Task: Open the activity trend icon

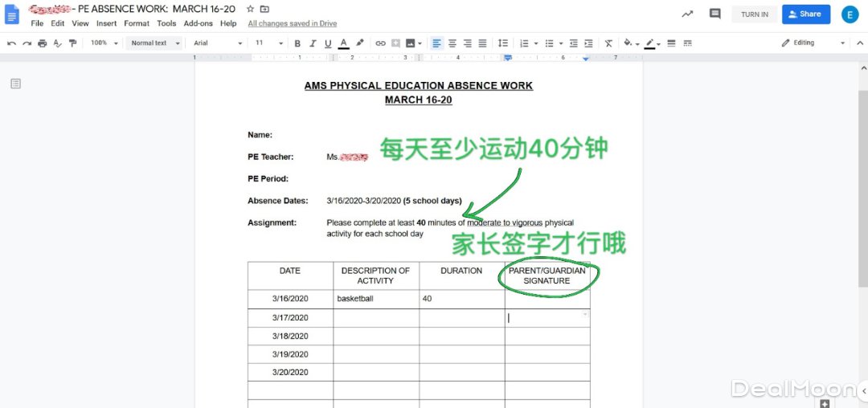Action: pyautogui.click(x=687, y=14)
